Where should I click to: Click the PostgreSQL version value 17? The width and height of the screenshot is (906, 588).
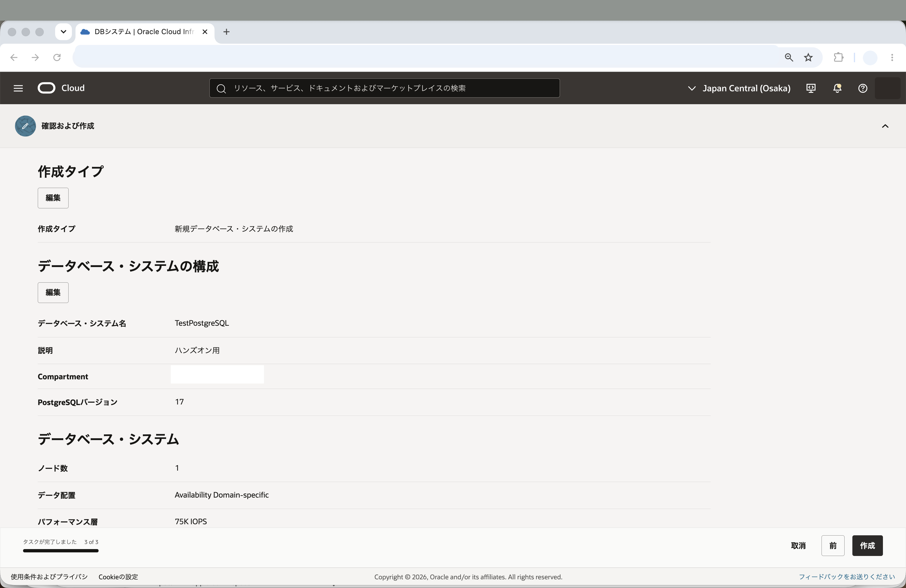pos(179,402)
